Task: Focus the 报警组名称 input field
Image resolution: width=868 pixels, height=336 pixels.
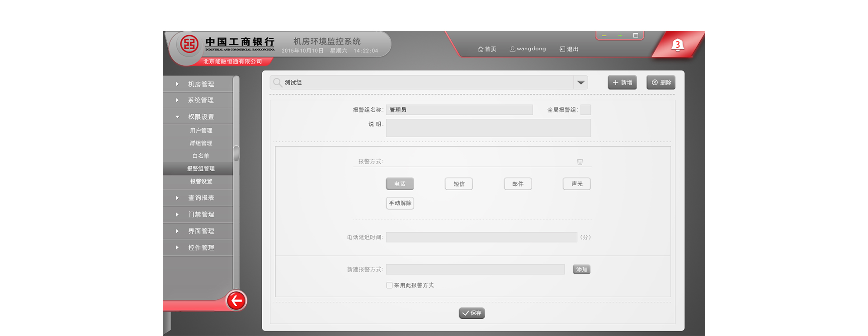Action: pyautogui.click(x=459, y=110)
